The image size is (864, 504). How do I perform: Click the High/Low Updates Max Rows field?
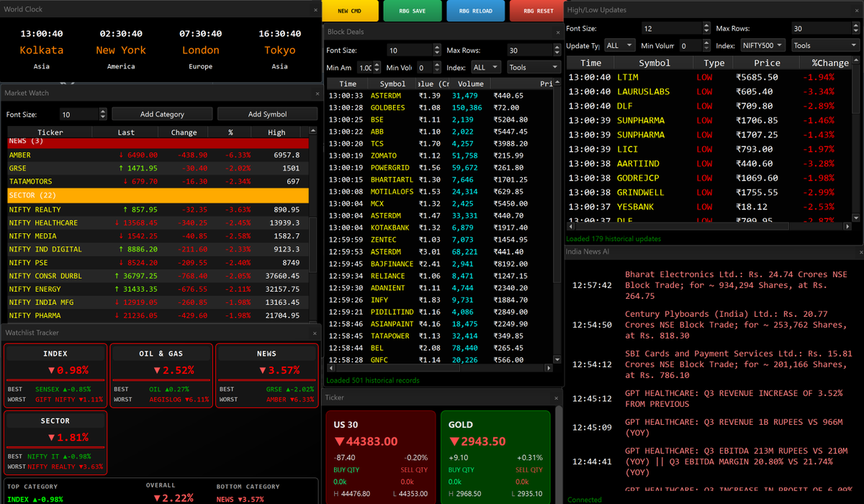pyautogui.click(x=822, y=28)
